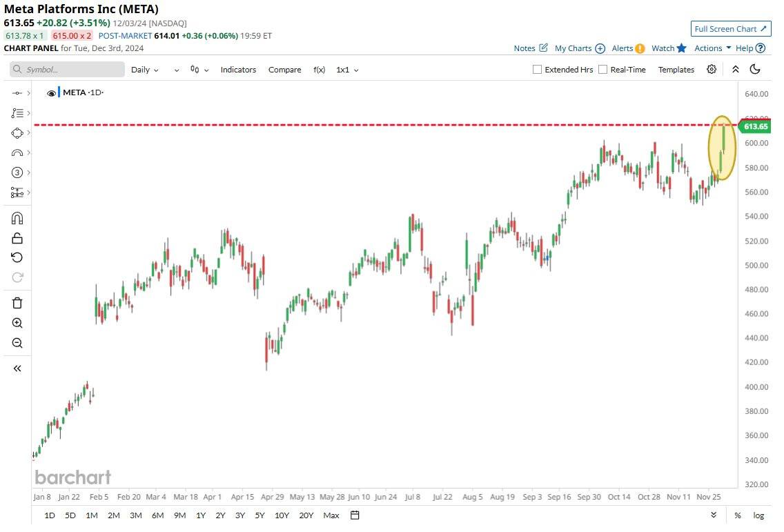Open the calendar date range icon
Image resolution: width=784 pixels, height=532 pixels.
tap(355, 515)
